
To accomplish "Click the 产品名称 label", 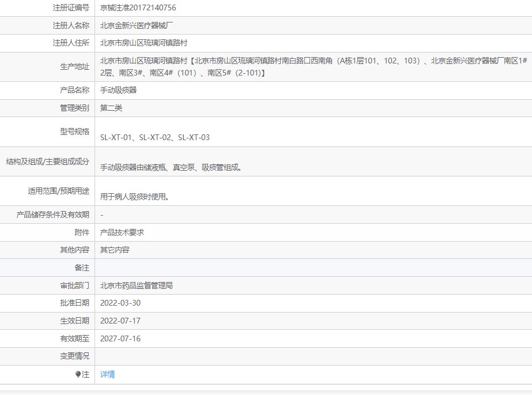I will coord(75,90).
